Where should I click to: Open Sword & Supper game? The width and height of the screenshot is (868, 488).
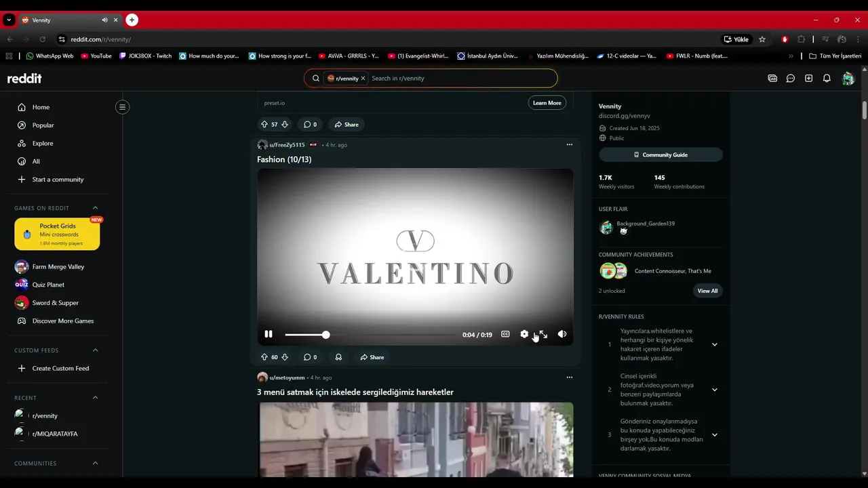click(x=56, y=303)
